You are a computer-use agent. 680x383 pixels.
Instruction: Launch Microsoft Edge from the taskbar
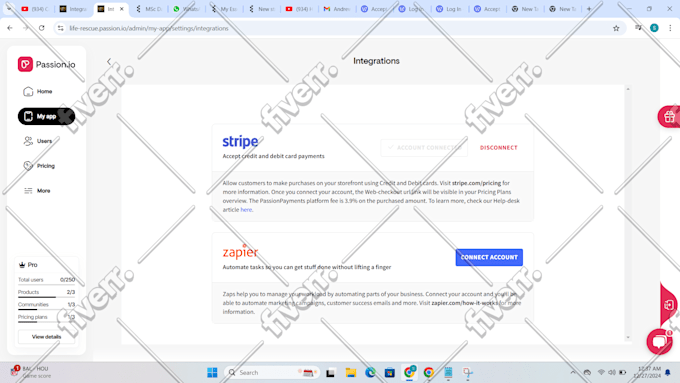370,372
